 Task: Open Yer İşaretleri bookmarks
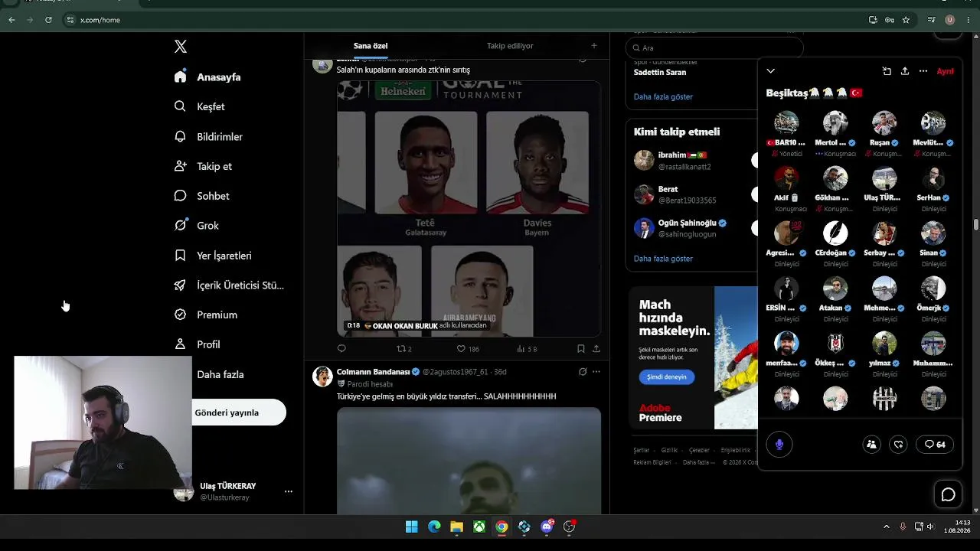coord(213,256)
